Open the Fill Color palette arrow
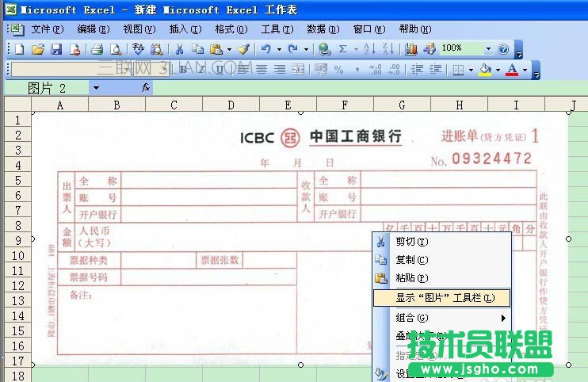588x382 pixels. 498,70
